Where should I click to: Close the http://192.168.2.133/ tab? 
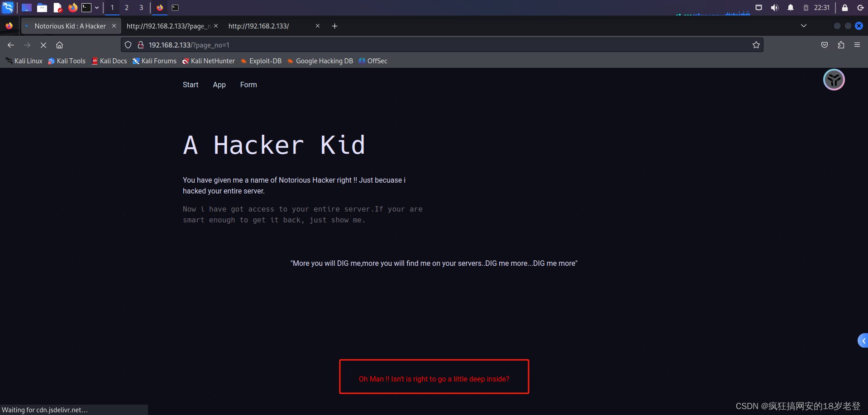point(318,26)
